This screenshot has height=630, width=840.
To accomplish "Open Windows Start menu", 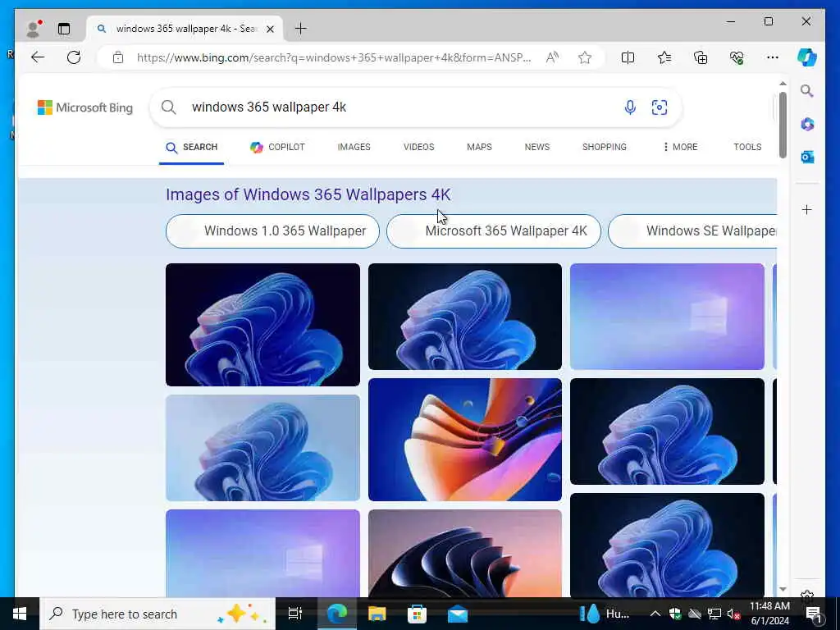I will [x=20, y=614].
